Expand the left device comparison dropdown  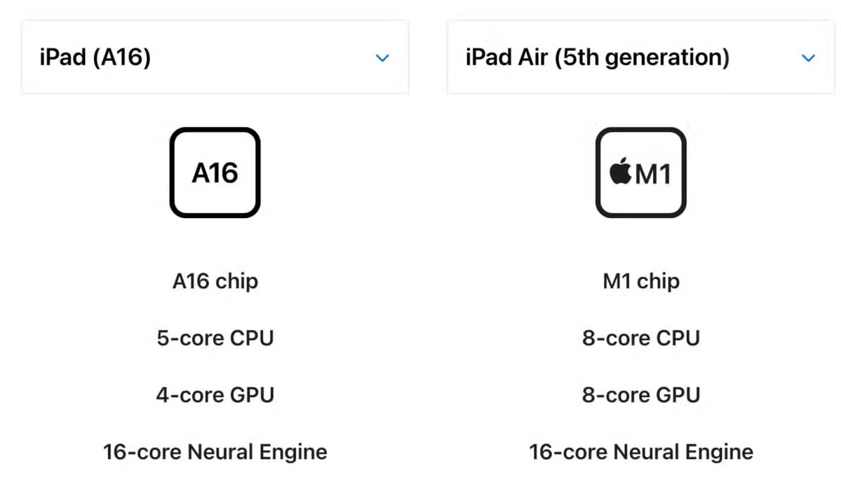tap(215, 58)
